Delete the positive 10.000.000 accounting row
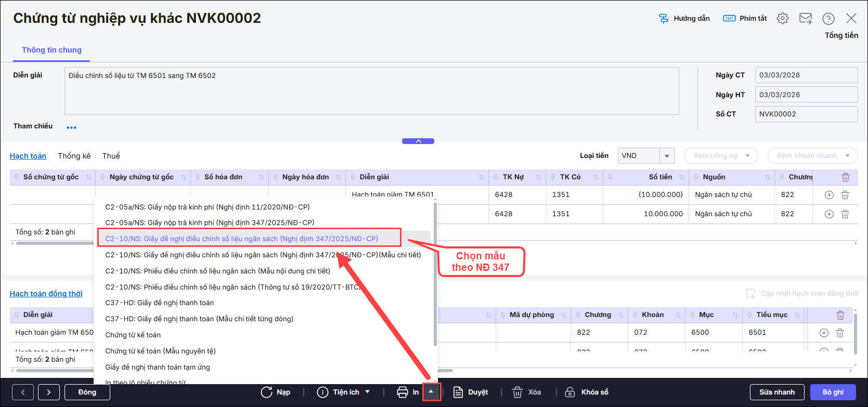 (x=845, y=214)
